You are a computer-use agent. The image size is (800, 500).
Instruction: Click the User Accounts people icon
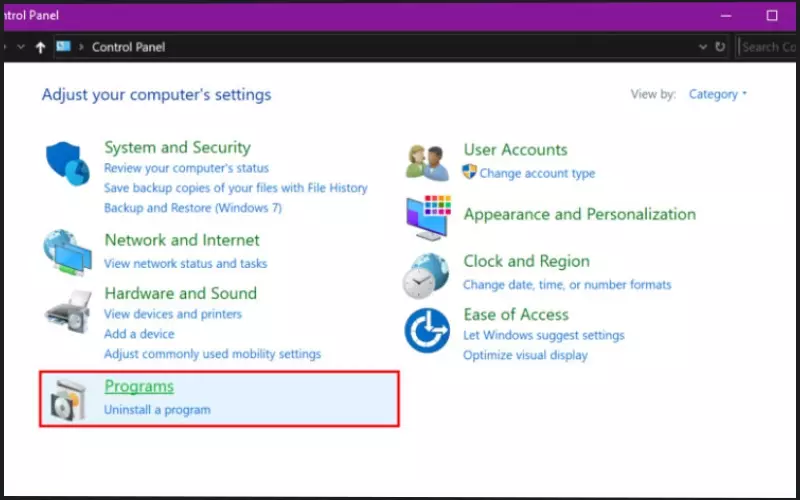[x=427, y=162]
